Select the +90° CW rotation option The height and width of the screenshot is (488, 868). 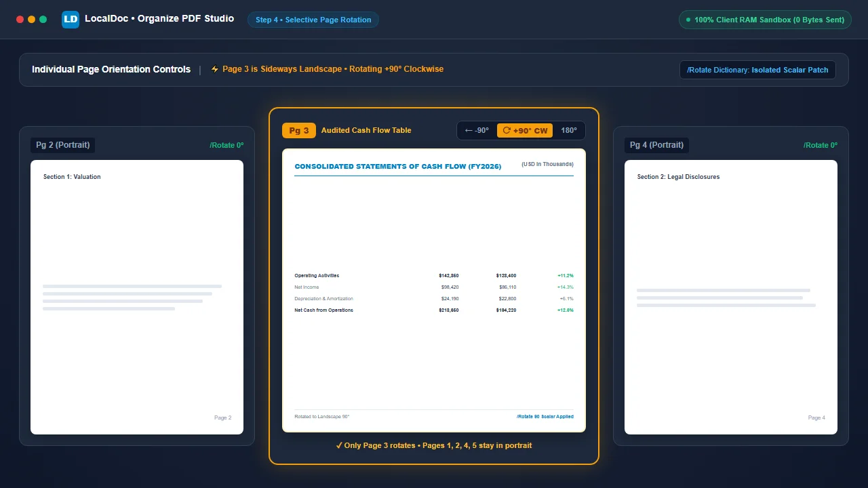[525, 131]
